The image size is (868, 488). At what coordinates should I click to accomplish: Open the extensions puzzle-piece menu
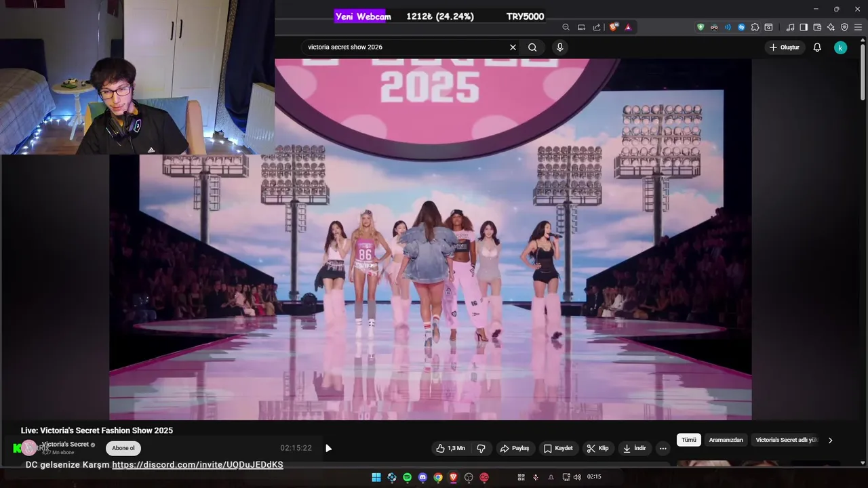755,27
